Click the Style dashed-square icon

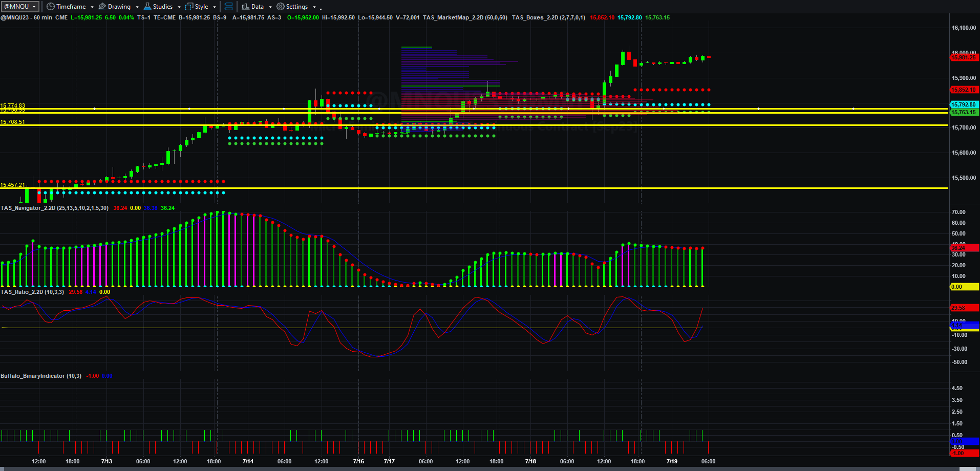[189, 7]
